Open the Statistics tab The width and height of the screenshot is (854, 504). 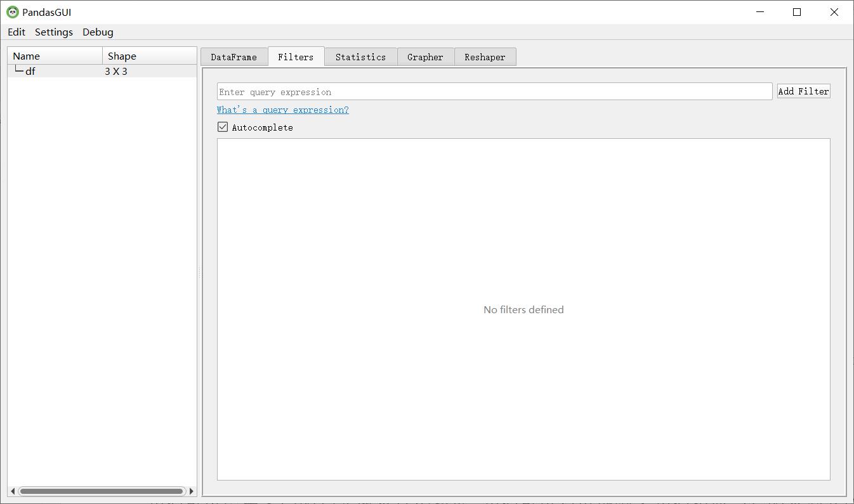tap(360, 57)
